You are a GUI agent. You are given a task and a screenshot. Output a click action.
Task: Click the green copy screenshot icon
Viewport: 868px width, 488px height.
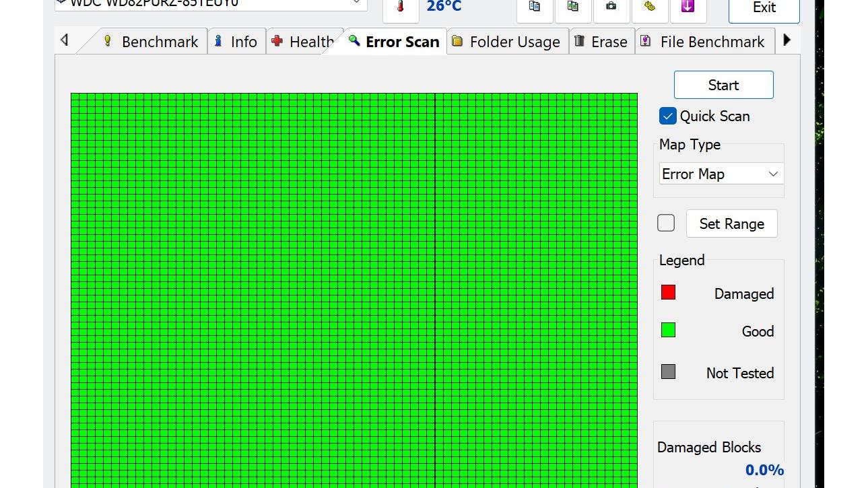pos(573,7)
